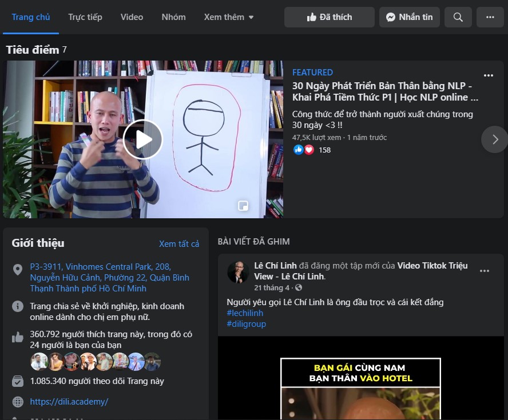Click the next featured item arrow

(x=494, y=139)
